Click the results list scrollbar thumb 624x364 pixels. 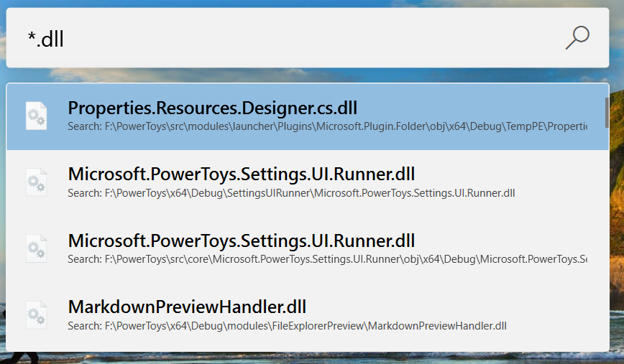pos(607,111)
